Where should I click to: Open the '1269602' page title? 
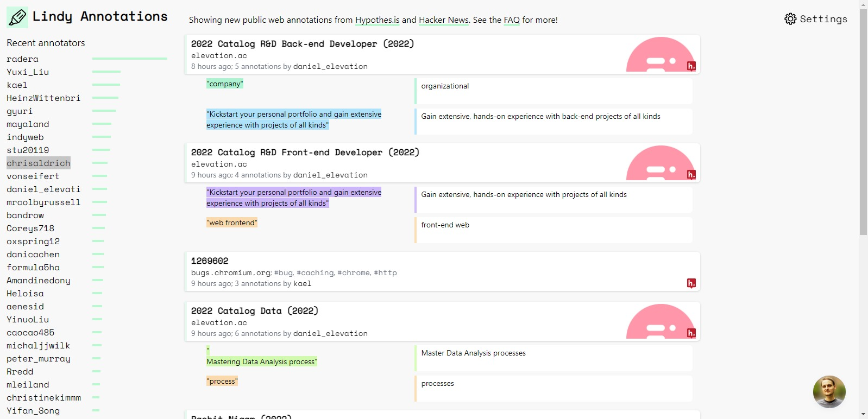(x=210, y=261)
